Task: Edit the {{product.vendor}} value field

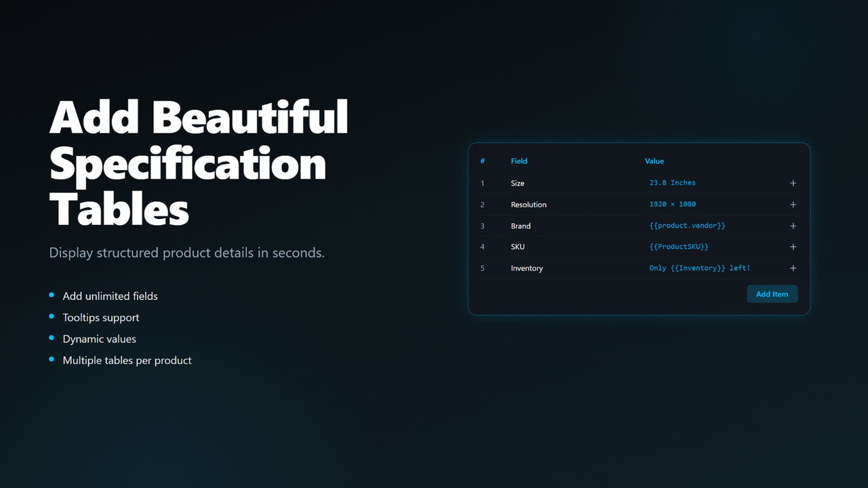Action: coord(687,226)
